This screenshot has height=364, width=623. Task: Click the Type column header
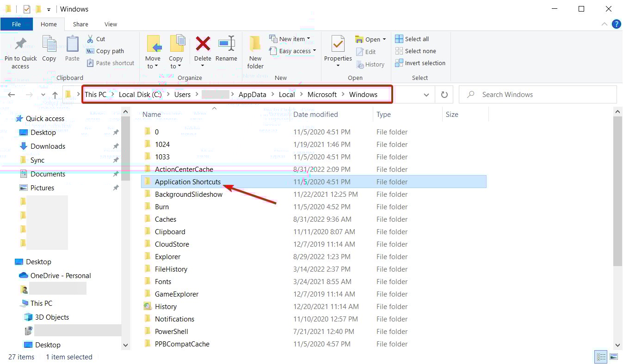tap(383, 115)
